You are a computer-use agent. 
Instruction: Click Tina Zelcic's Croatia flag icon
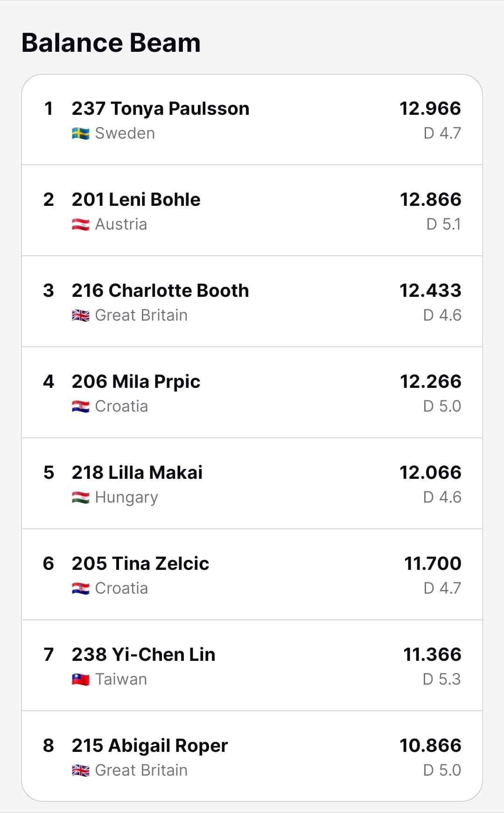point(81,589)
